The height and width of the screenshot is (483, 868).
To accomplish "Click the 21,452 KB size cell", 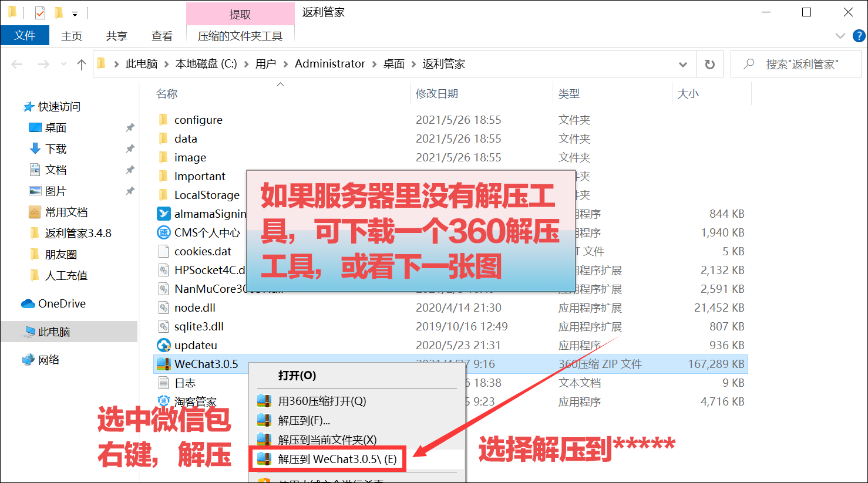I will click(719, 308).
